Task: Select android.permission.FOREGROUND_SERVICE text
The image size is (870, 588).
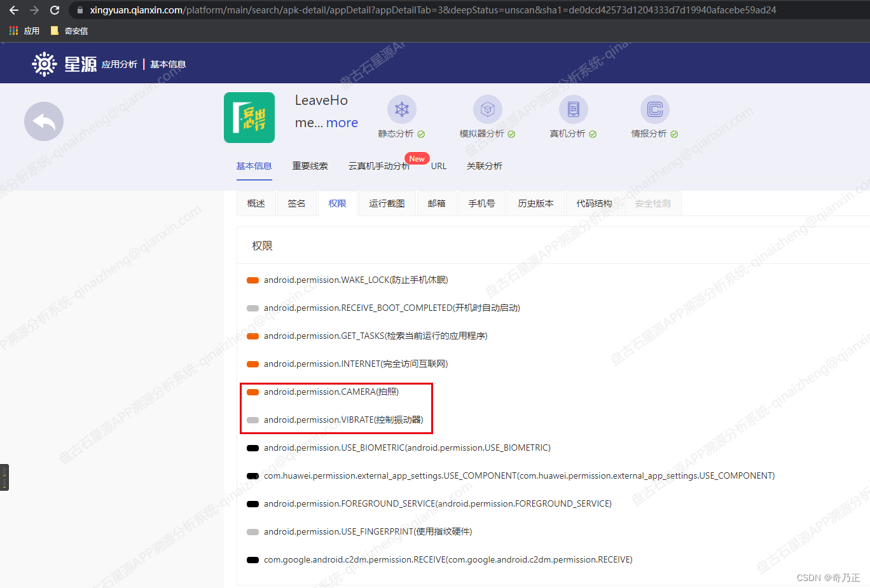Action: [x=438, y=503]
